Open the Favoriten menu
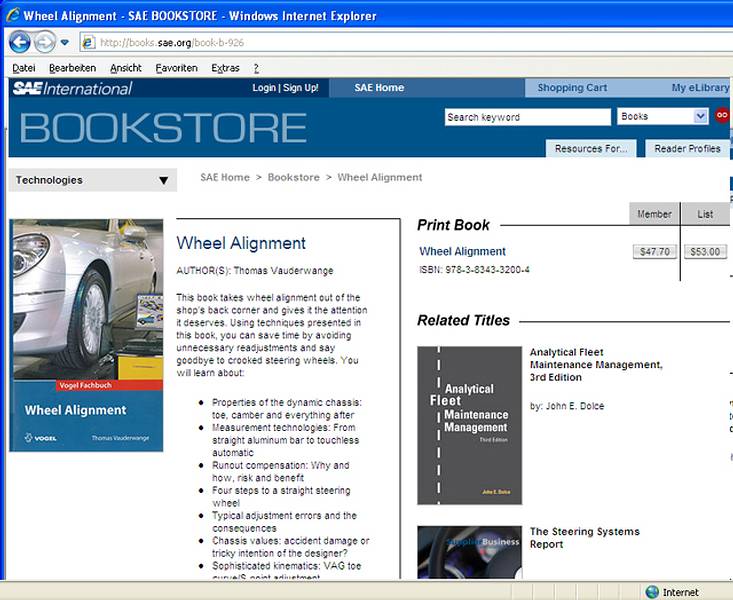The width and height of the screenshot is (733, 600). point(176,68)
